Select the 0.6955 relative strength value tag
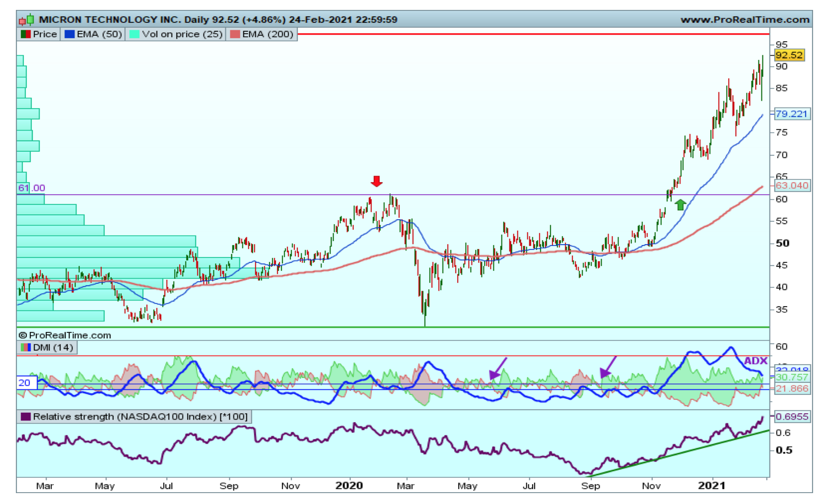 click(x=792, y=417)
